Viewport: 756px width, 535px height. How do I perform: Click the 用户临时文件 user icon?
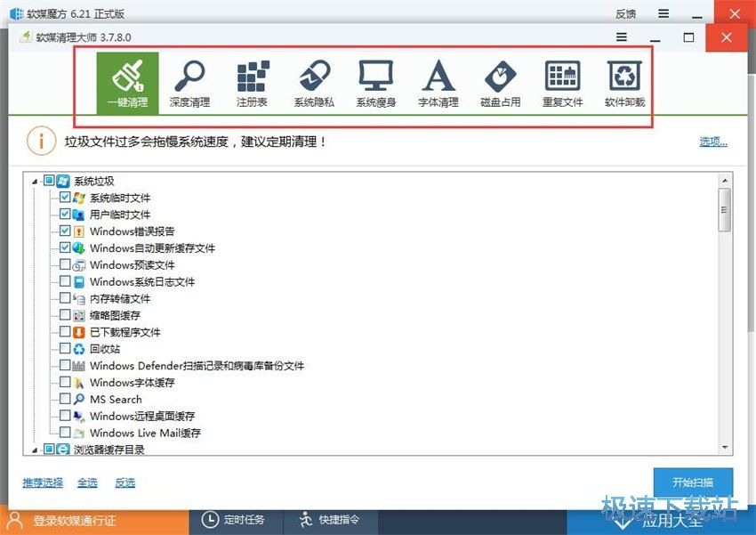pos(79,215)
